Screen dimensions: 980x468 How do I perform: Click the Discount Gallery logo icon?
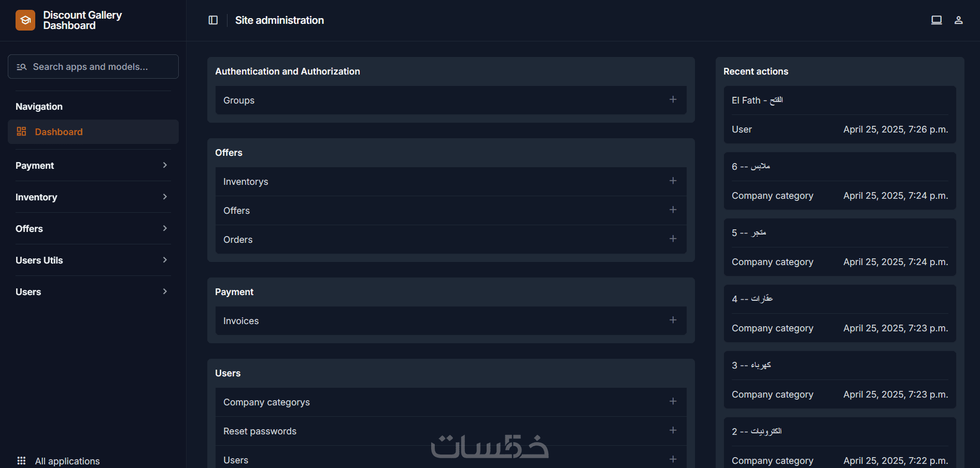[25, 20]
